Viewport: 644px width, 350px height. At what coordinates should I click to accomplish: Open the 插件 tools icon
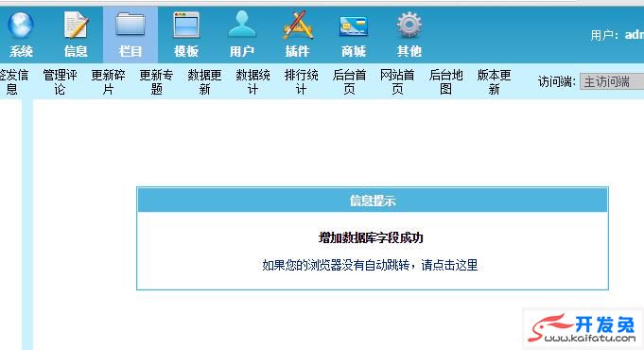pyautogui.click(x=297, y=25)
